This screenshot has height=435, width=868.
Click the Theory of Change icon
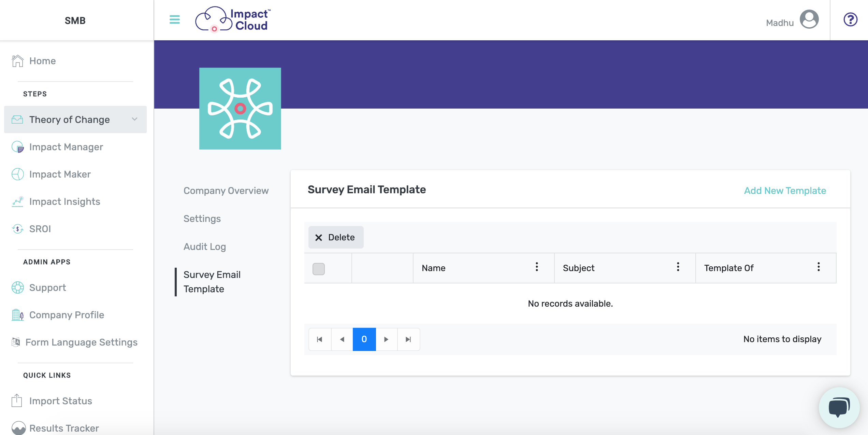17,120
